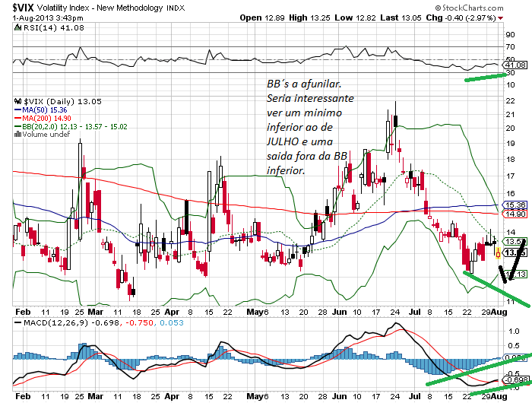Click the 20 level on the price axis
This screenshot has width=532, height=403.
[510, 129]
